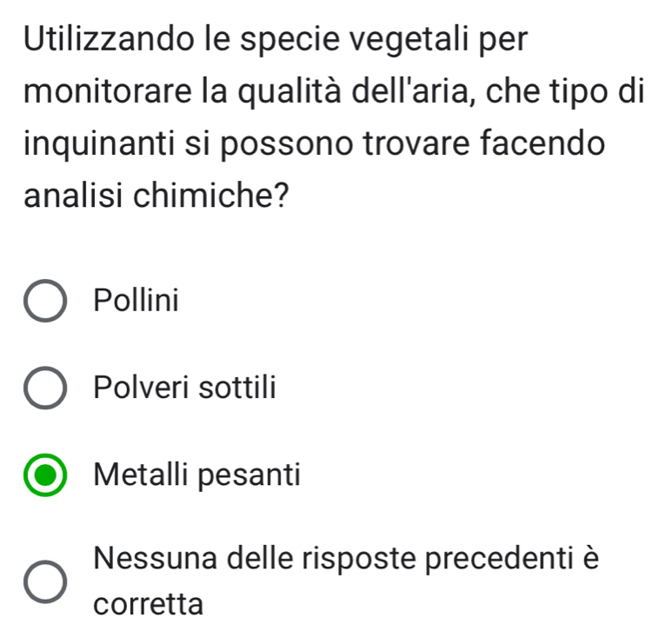
Task: Click the Metalli pesanti answer label
Action: point(198,475)
